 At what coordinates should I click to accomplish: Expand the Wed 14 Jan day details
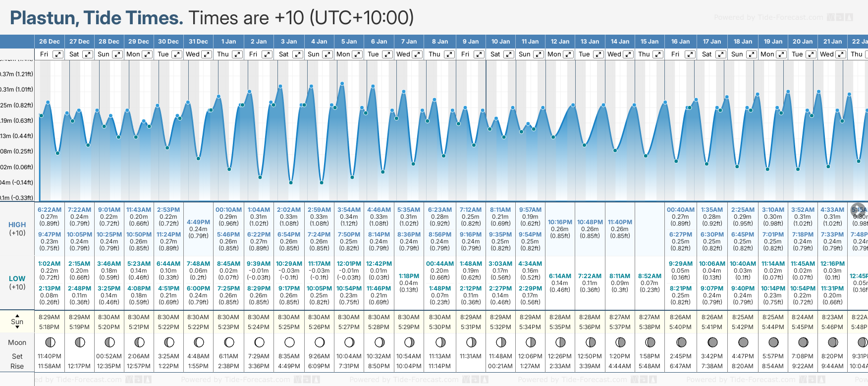628,54
